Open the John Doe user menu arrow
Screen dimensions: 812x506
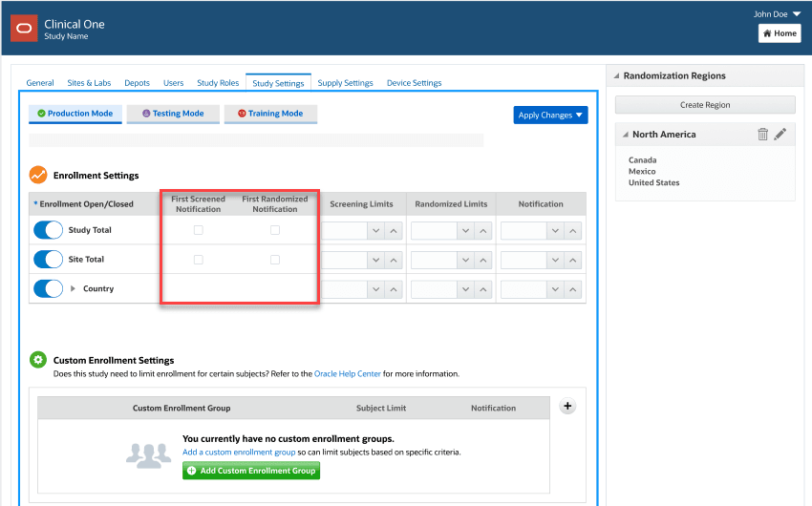(x=797, y=14)
